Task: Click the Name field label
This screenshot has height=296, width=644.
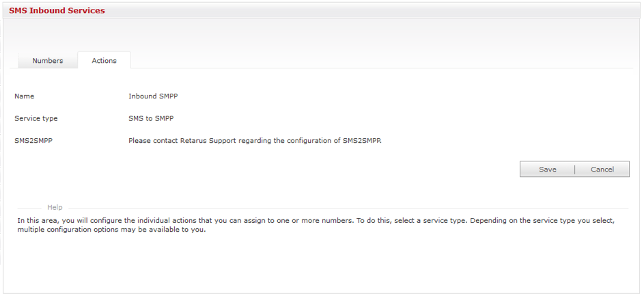Action: (x=24, y=96)
